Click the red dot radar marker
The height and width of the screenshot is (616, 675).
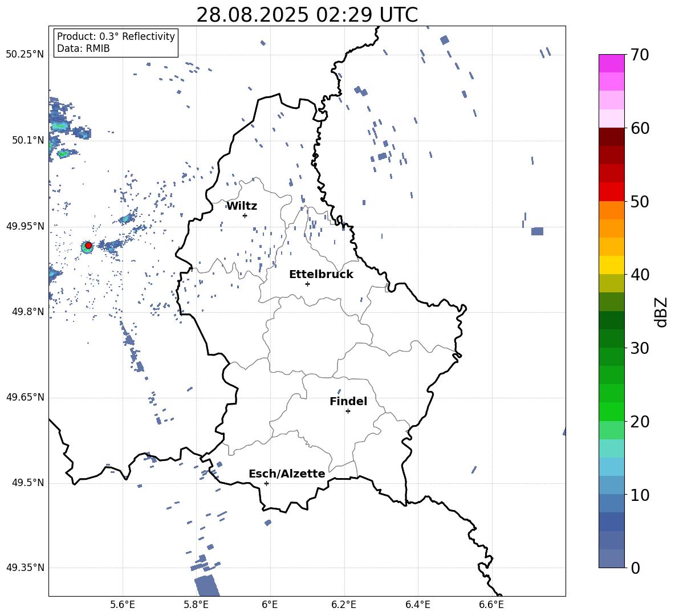click(x=88, y=246)
